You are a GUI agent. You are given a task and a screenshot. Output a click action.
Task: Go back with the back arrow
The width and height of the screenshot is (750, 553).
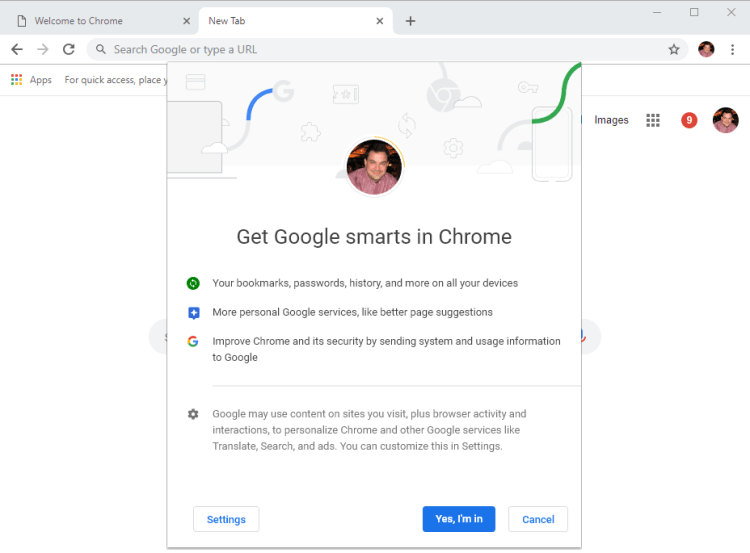(17, 49)
